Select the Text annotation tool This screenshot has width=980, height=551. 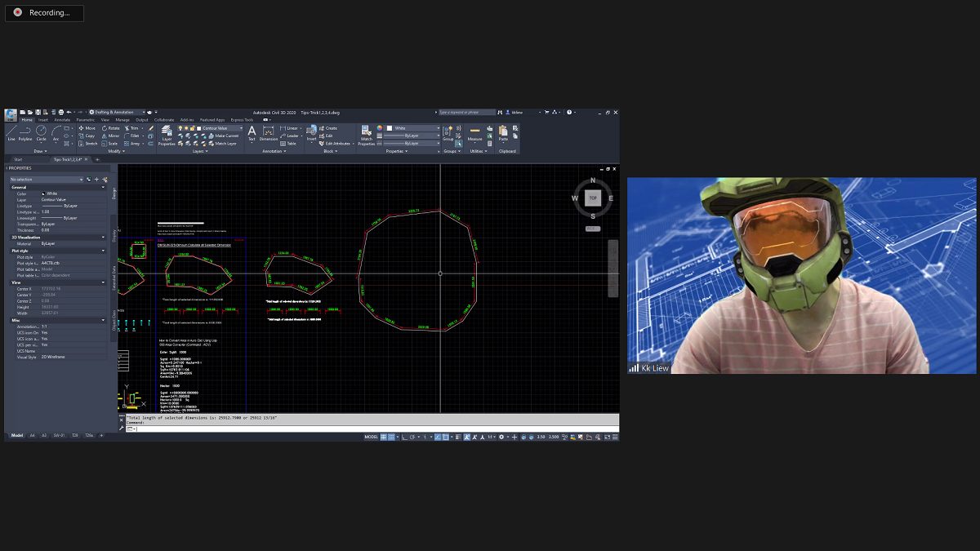[x=252, y=134]
